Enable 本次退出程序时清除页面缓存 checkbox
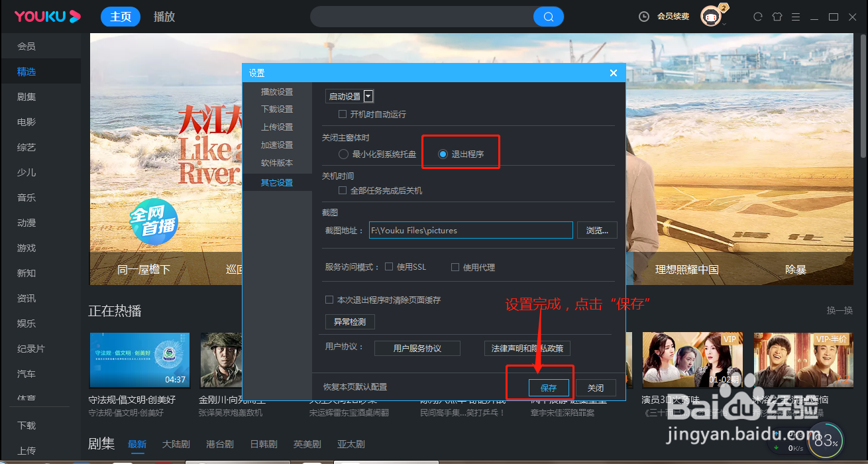The width and height of the screenshot is (868, 464). pyautogui.click(x=329, y=300)
